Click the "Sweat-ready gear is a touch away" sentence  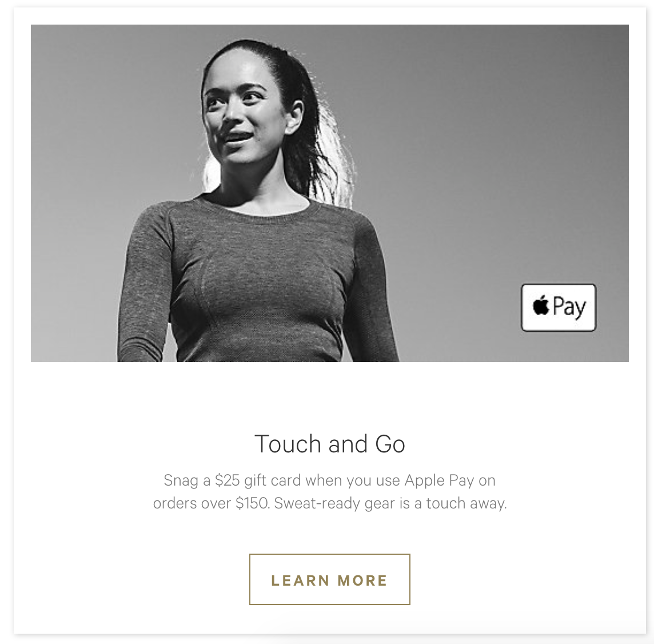390,503
